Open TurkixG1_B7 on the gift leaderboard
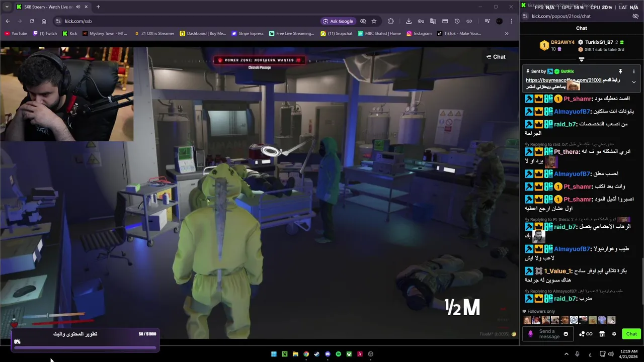Image resolution: width=644 pixels, height=362 pixels. [599, 42]
